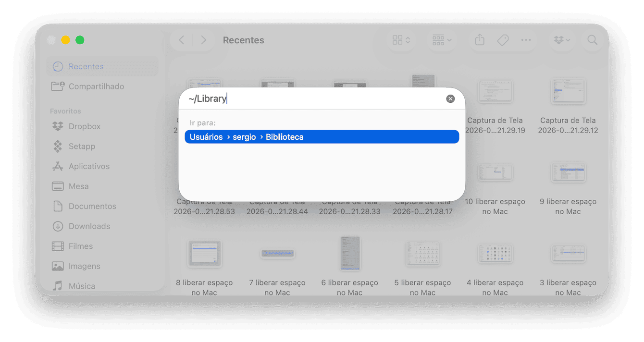The height and width of the screenshot is (342, 644).
Task: Select the 8 liberar espaço no Mac file
Action: click(x=205, y=254)
